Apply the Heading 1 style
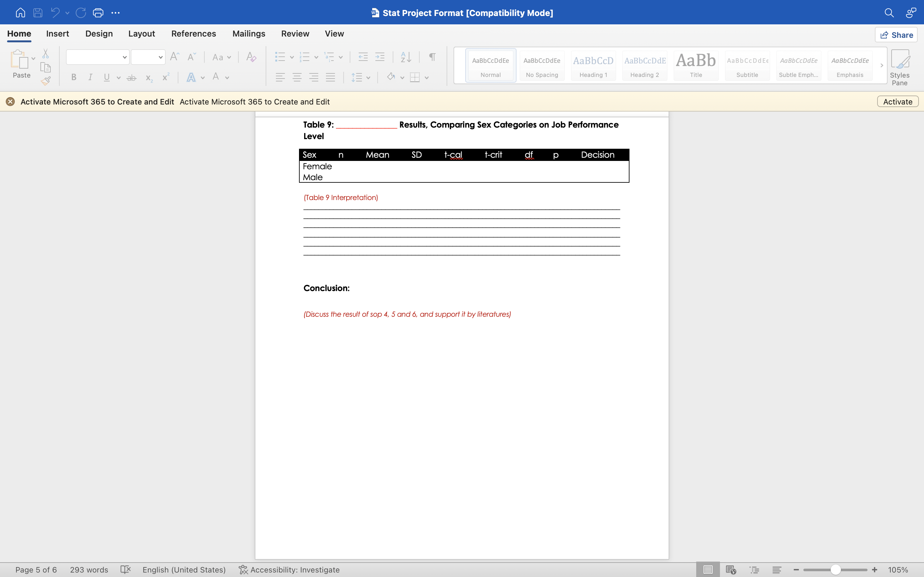This screenshot has width=924, height=577. coord(593,66)
